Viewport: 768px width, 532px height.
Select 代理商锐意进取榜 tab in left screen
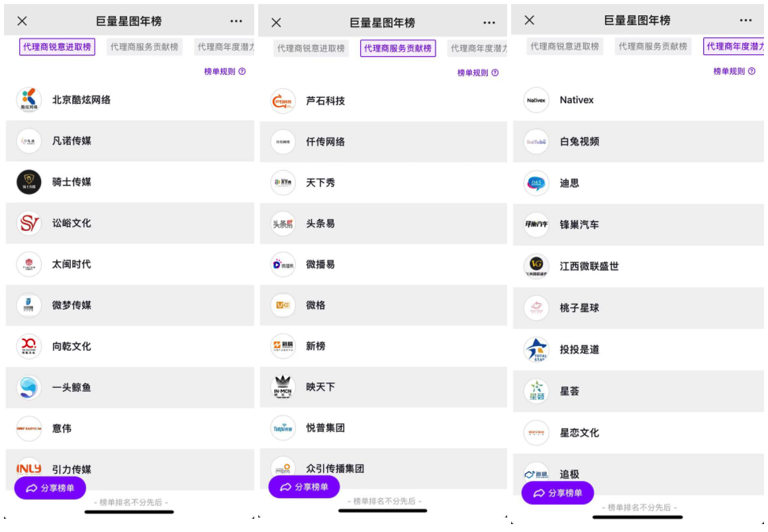(x=58, y=47)
